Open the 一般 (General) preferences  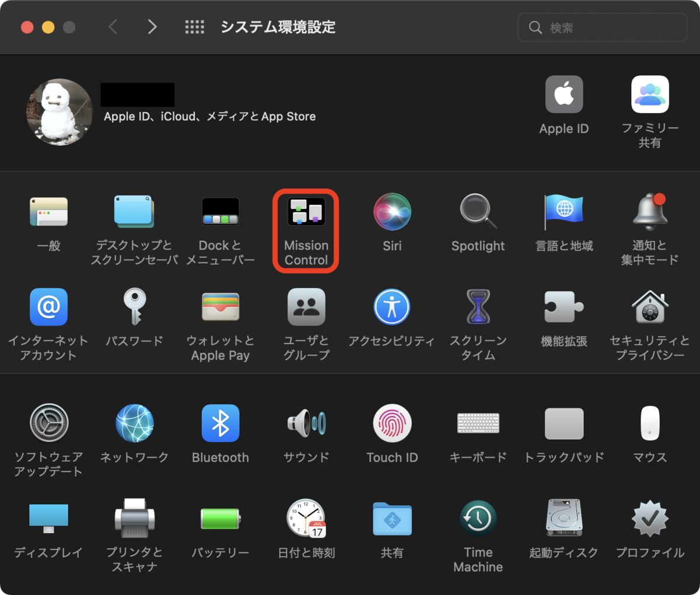point(48,212)
